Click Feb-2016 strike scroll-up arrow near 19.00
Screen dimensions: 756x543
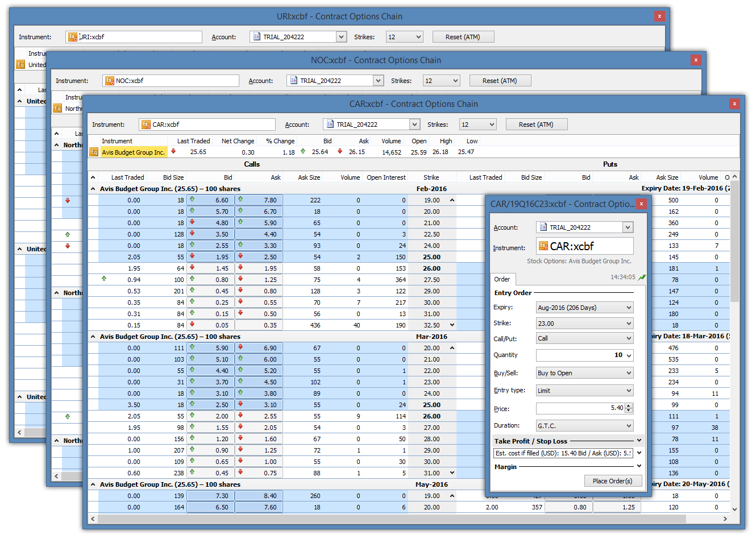click(x=452, y=200)
